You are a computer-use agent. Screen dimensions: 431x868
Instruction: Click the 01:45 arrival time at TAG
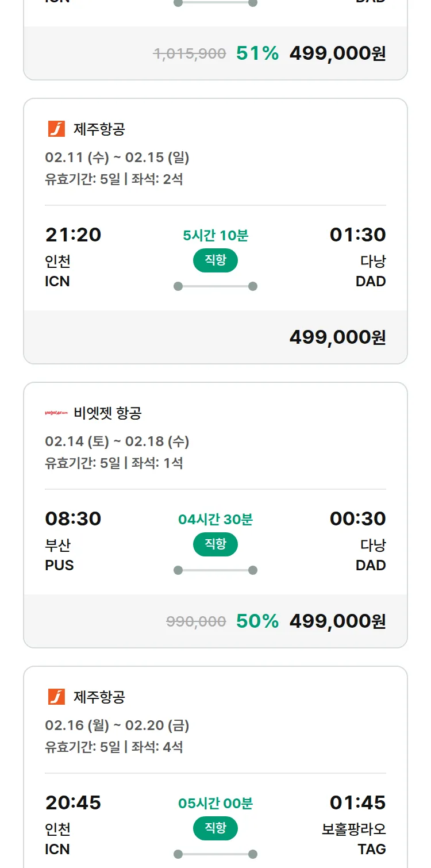pyautogui.click(x=357, y=802)
